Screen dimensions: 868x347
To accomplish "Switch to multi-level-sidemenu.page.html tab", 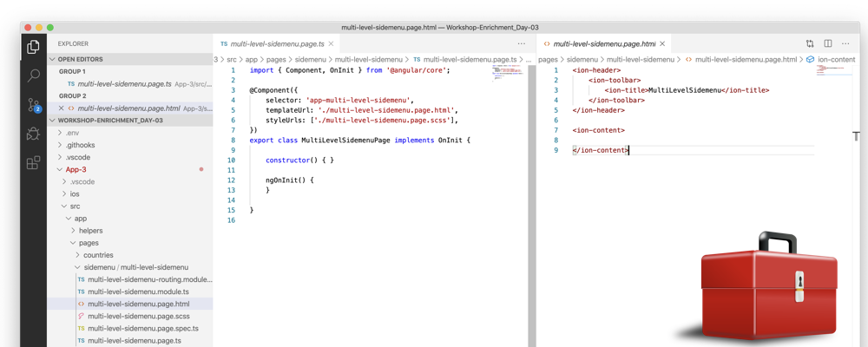I will click(603, 43).
